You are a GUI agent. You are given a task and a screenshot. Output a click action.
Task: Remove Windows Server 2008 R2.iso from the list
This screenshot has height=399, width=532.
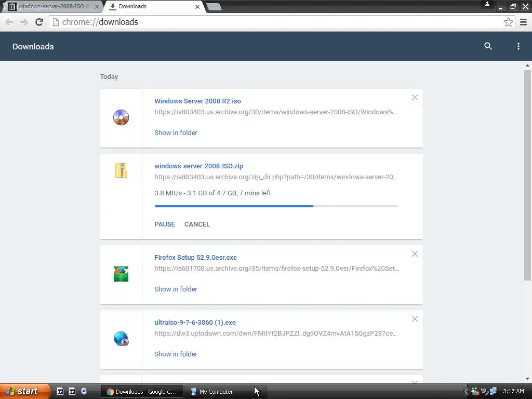[x=415, y=98]
